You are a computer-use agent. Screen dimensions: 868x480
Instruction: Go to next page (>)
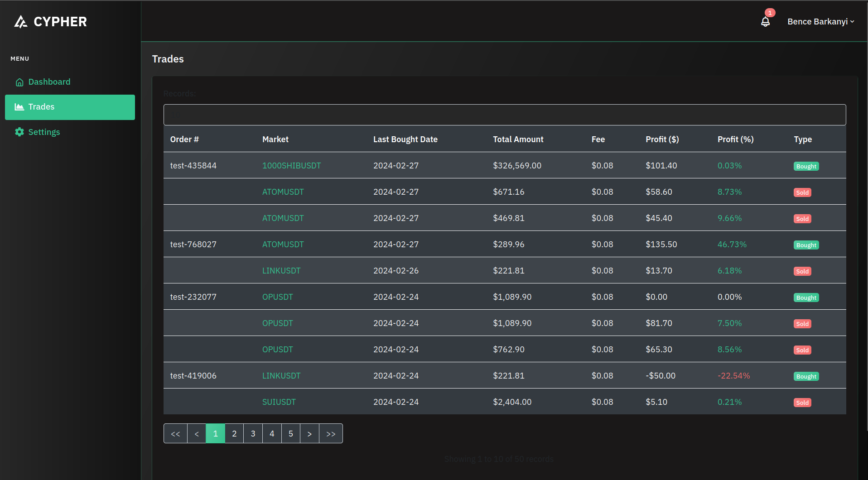click(x=309, y=434)
